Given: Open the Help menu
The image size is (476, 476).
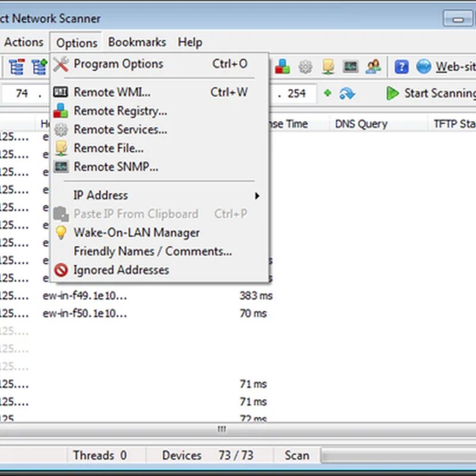Looking at the screenshot, I should coord(190,42).
